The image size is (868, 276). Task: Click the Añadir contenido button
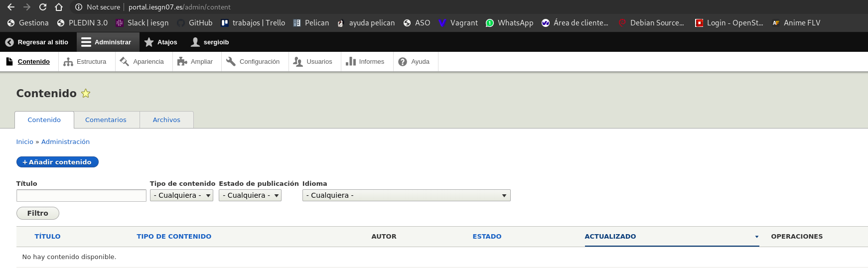[x=57, y=162]
